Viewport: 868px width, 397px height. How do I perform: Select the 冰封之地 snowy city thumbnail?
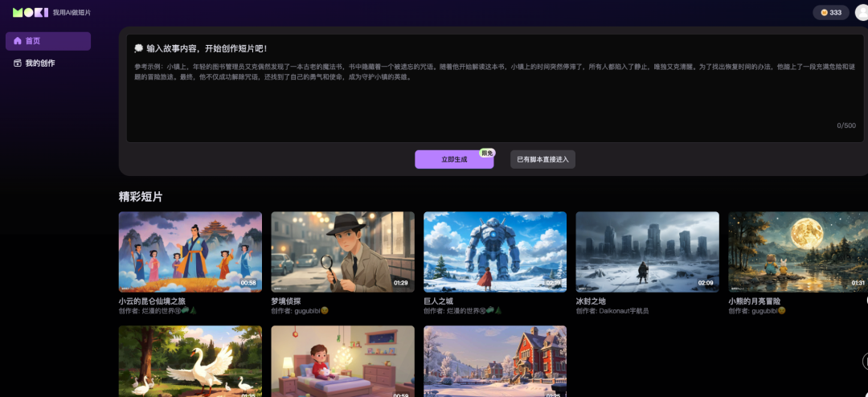(647, 252)
